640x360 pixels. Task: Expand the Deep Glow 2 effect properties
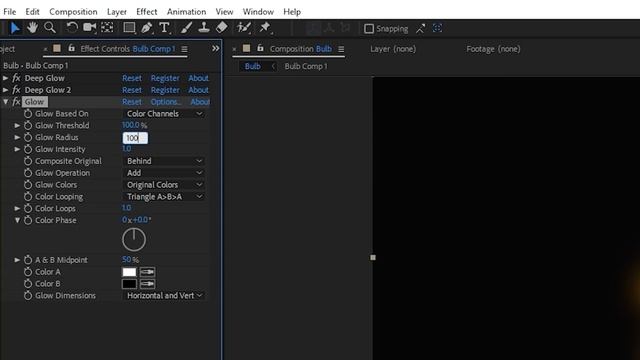click(x=5, y=90)
